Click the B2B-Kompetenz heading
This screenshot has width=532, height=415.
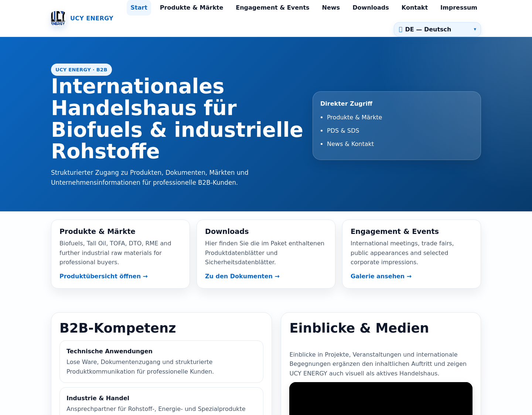tap(118, 328)
